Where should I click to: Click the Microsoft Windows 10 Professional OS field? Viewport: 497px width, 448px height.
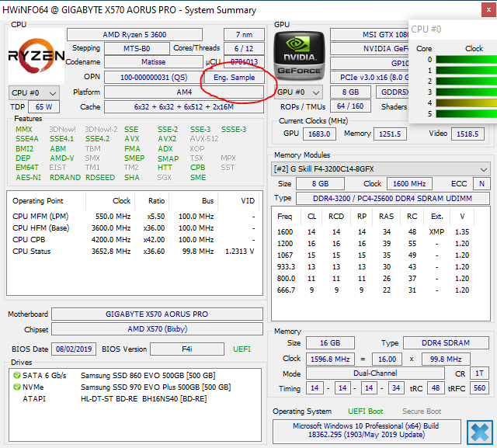click(x=366, y=431)
